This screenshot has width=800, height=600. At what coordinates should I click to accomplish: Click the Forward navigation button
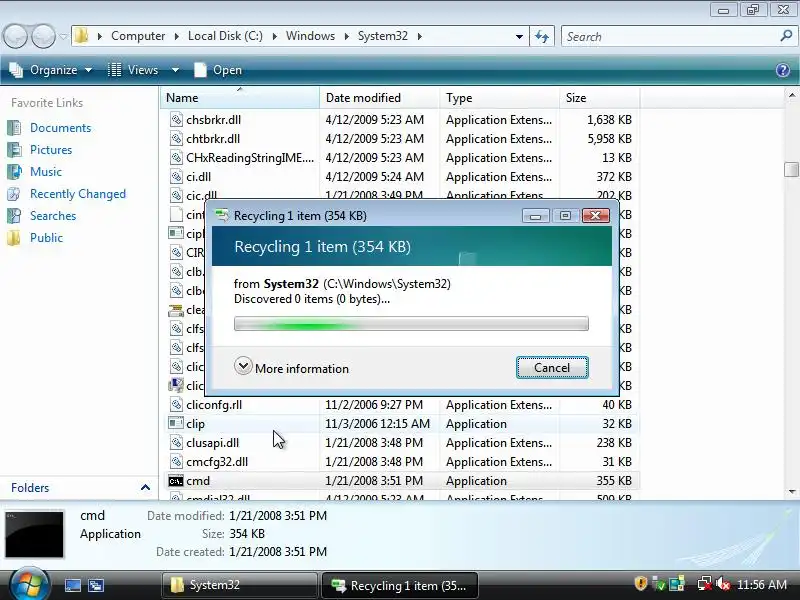click(43, 36)
